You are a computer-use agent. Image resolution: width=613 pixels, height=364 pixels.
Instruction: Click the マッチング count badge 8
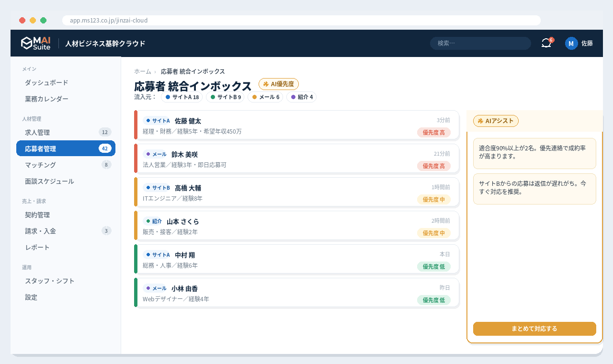pyautogui.click(x=106, y=165)
